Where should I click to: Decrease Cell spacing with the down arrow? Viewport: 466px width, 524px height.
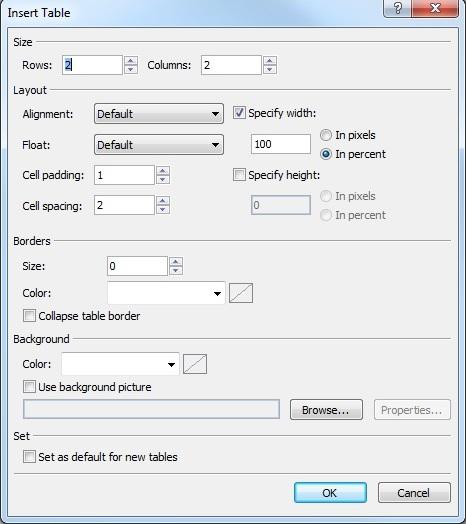[163, 210]
